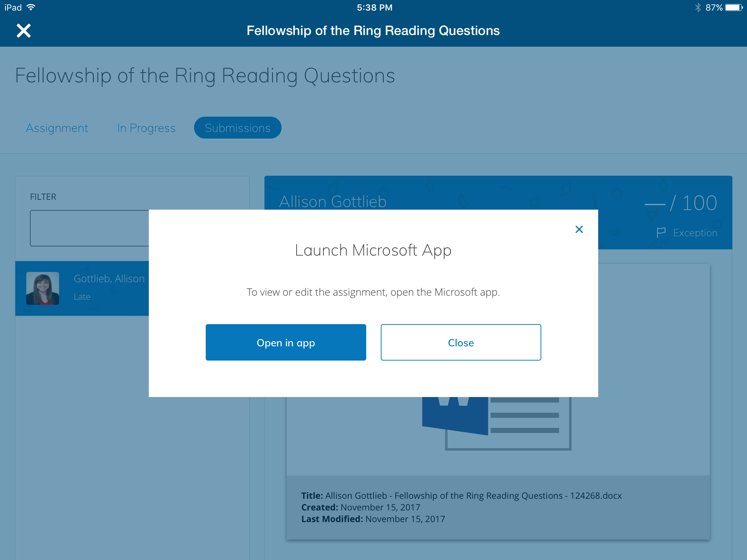Screen dimensions: 747x560
Task: Tap the Bluetooth status icon
Action: [x=698, y=8]
